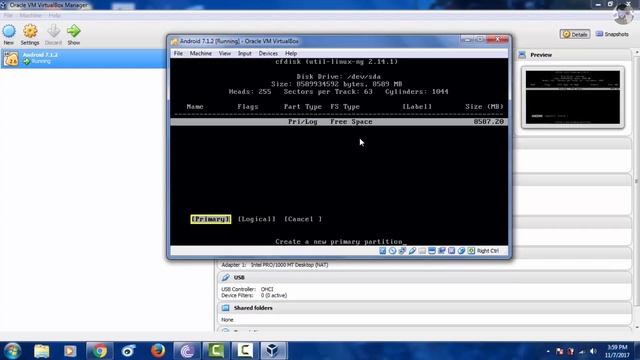Open Machine menu in VirtualBox Manager
The width and height of the screenshot is (640, 360).
[x=31, y=16]
